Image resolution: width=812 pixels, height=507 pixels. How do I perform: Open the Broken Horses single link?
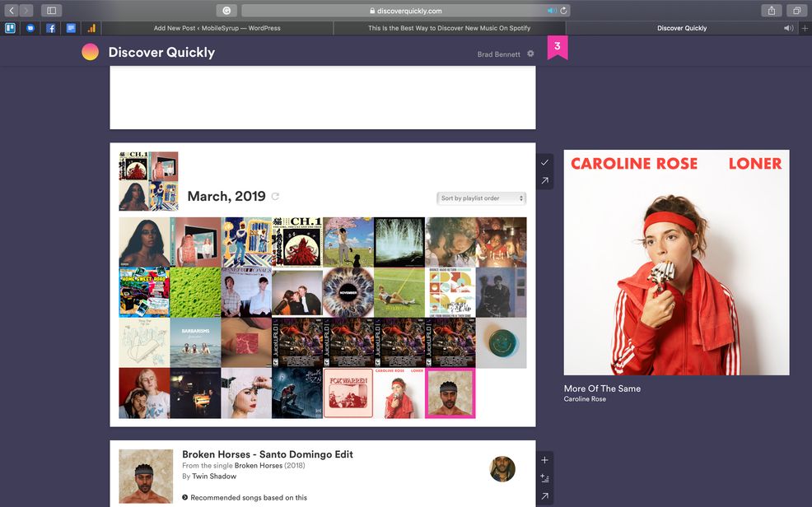click(x=259, y=466)
